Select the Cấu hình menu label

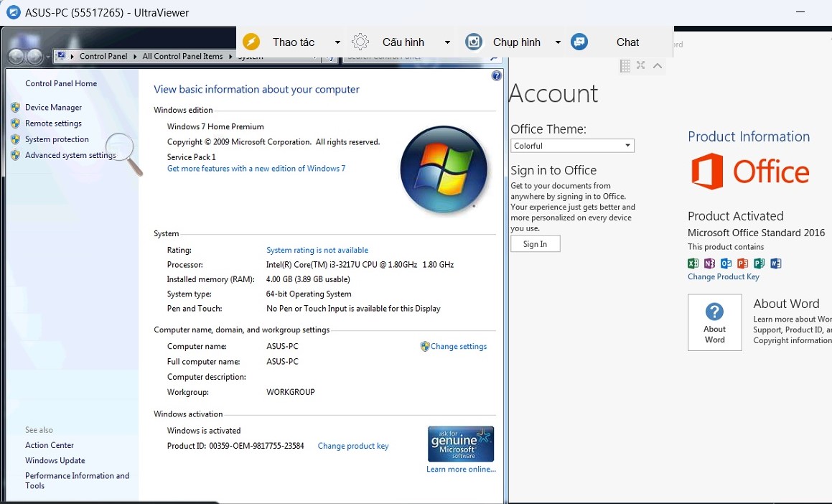coord(403,42)
